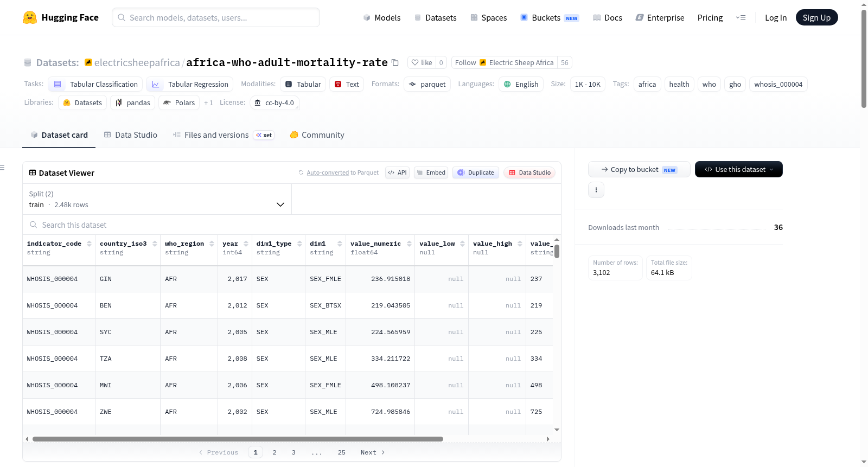The width and height of the screenshot is (868, 467).
Task: Sort by the indicator_code column icon
Action: pos(89,244)
